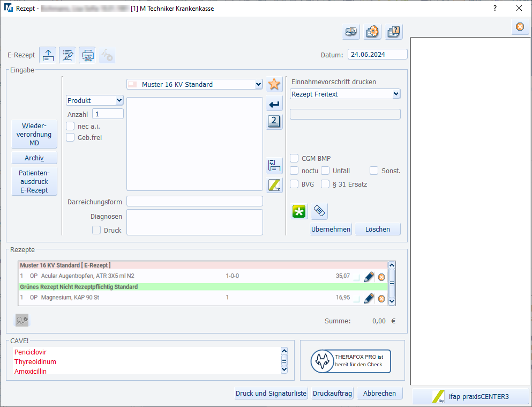Click the E-Rezept upload icon

point(48,55)
